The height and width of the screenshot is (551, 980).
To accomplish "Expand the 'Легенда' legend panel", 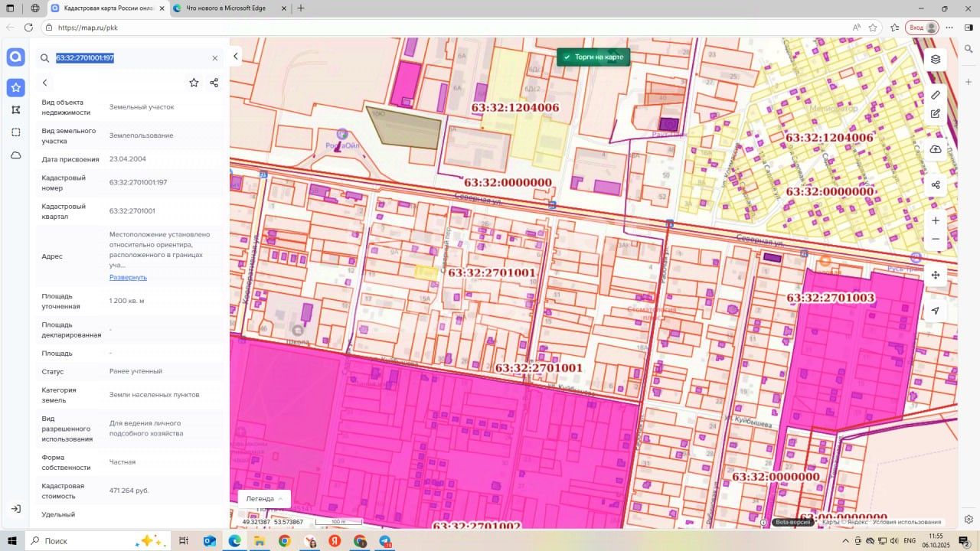I will tap(264, 498).
